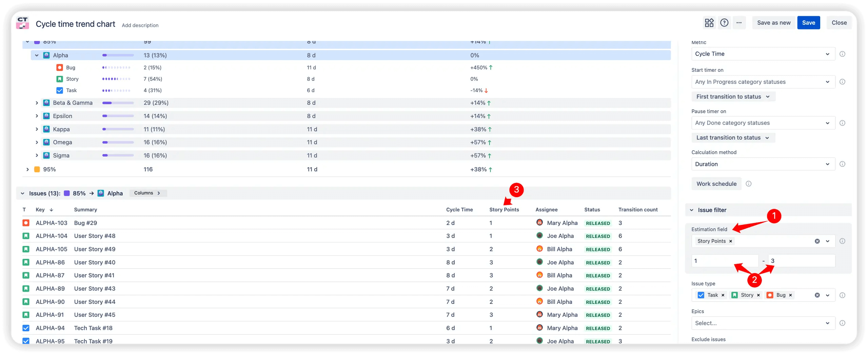The image size is (868, 355).
Task: Open First transition to status dropdown
Action: tap(733, 97)
